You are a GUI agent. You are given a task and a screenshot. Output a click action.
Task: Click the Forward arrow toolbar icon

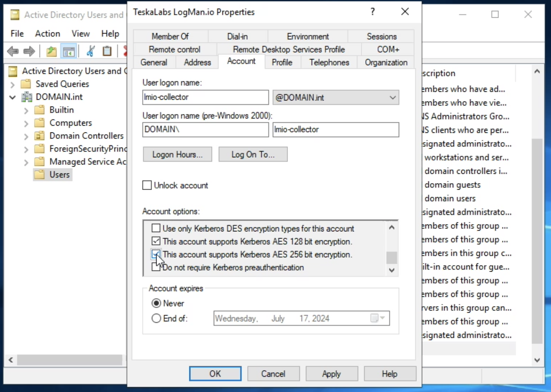(x=29, y=51)
